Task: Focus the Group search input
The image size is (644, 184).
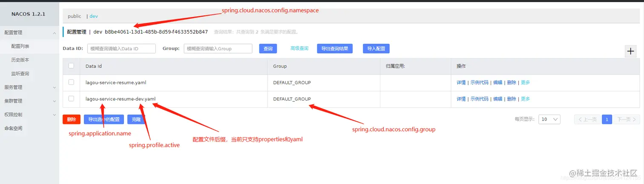Action: pyautogui.click(x=218, y=49)
